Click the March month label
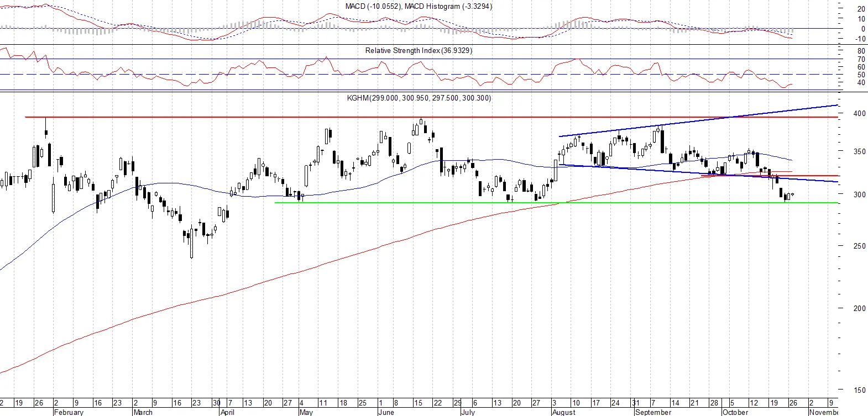This screenshot has width=868, height=416. [x=143, y=412]
